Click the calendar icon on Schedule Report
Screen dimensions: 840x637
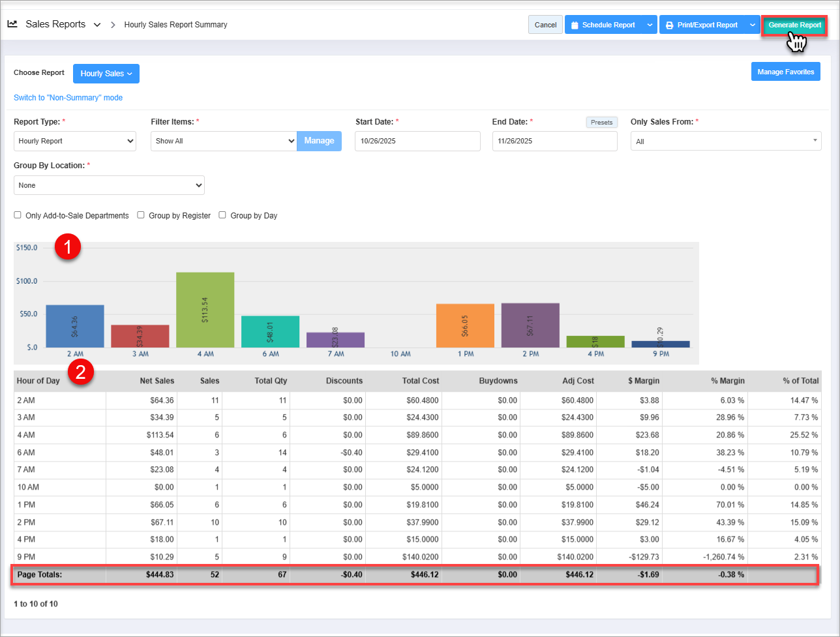(x=575, y=25)
